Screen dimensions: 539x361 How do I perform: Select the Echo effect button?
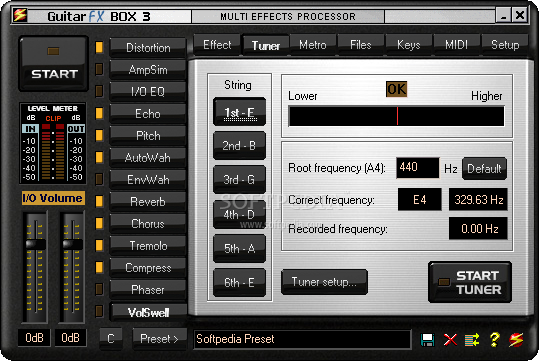click(x=148, y=114)
